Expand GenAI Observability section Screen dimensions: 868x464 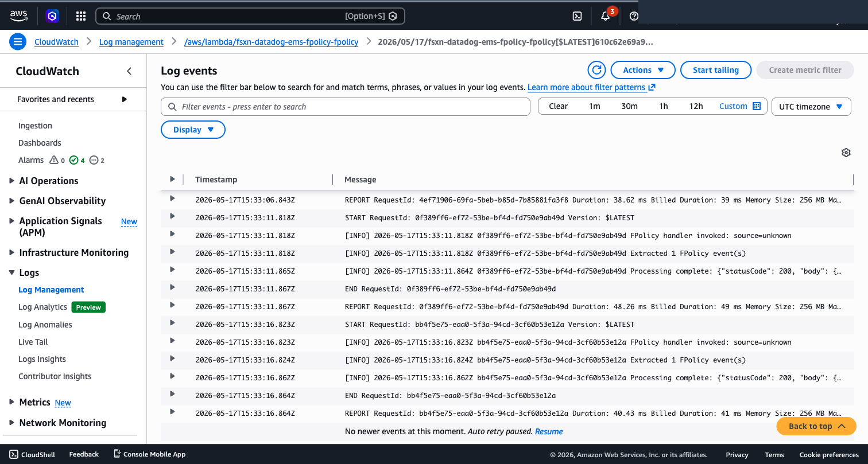[12, 201]
